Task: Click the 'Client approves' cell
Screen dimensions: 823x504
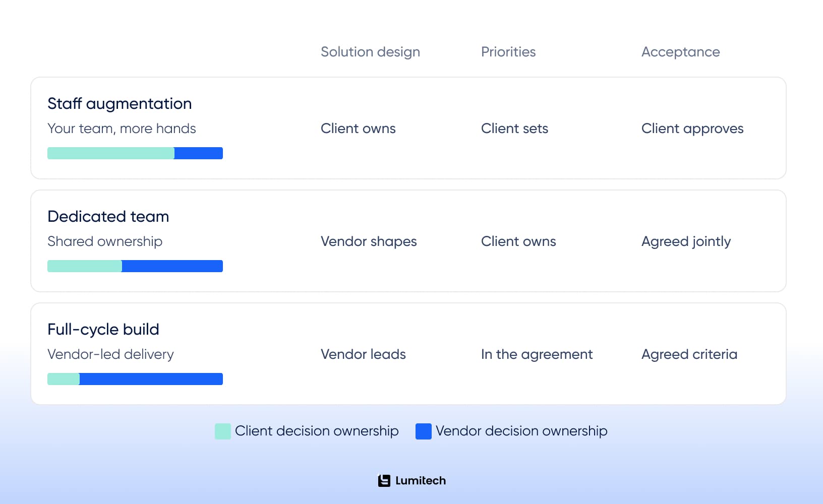Action: point(692,129)
